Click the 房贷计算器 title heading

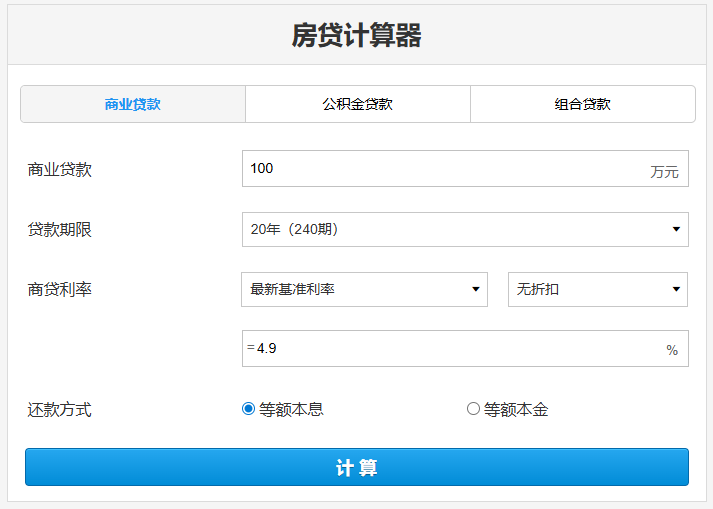(x=356, y=36)
